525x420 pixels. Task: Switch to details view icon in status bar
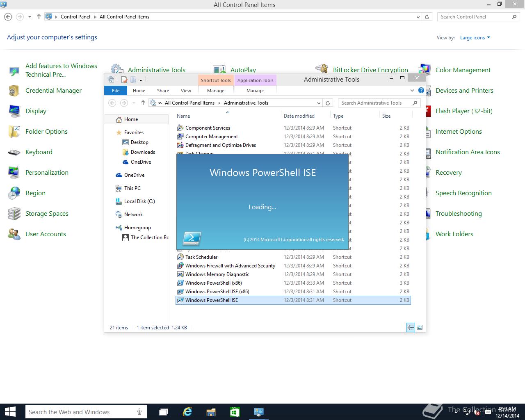(411, 327)
